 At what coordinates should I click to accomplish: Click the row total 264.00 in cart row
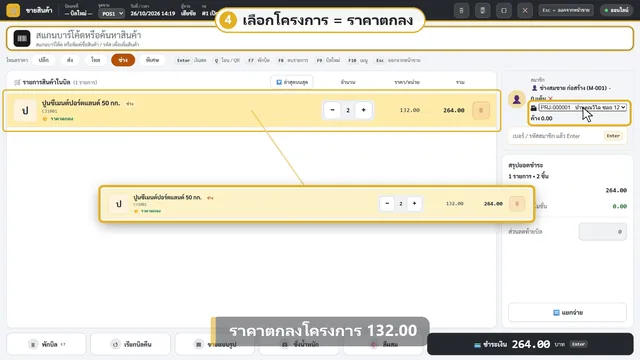pyautogui.click(x=453, y=110)
